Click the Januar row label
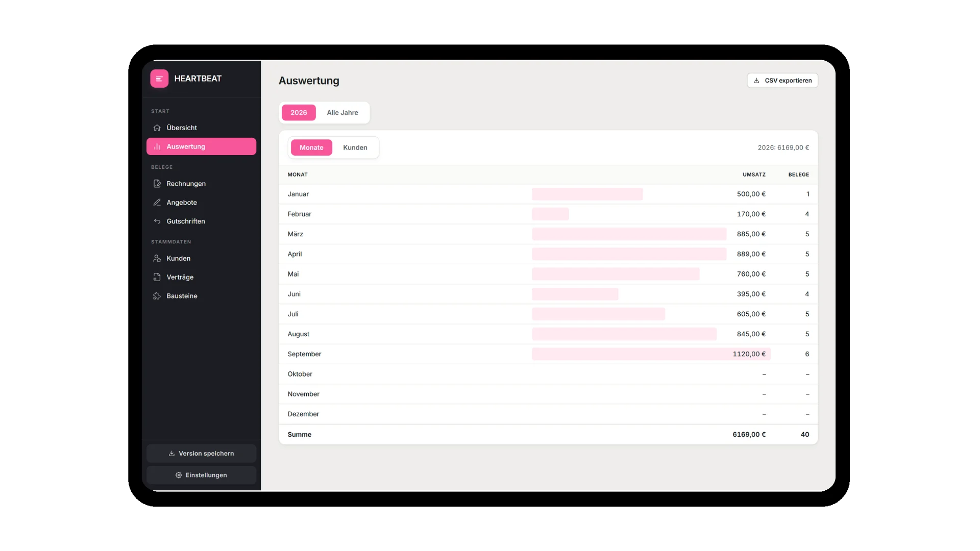 click(298, 194)
